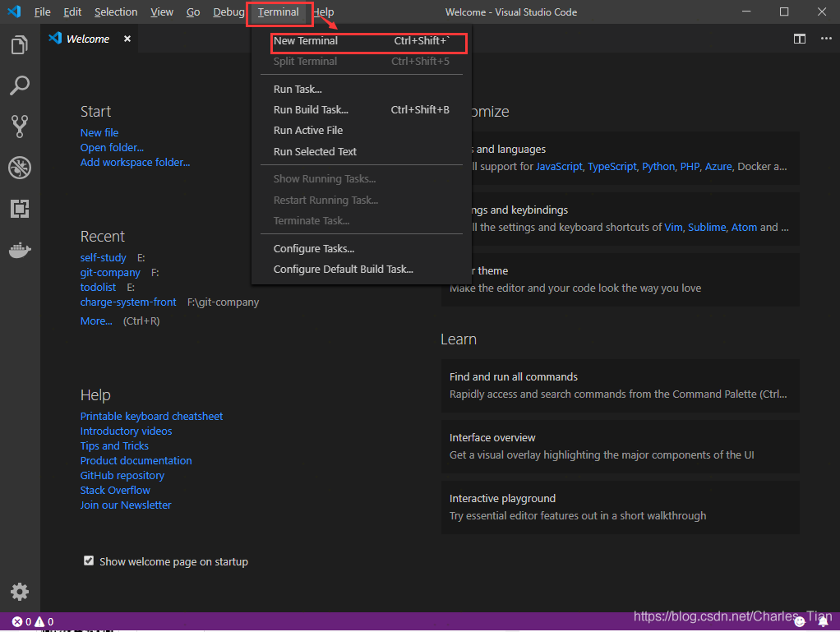
Task: Open the Help menu
Action: [324, 12]
